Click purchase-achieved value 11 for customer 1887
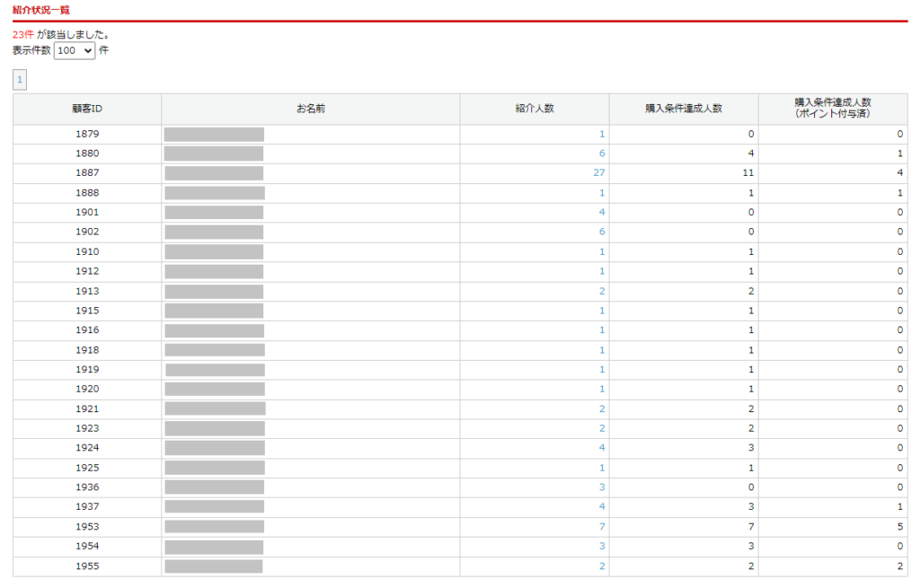 pos(747,173)
